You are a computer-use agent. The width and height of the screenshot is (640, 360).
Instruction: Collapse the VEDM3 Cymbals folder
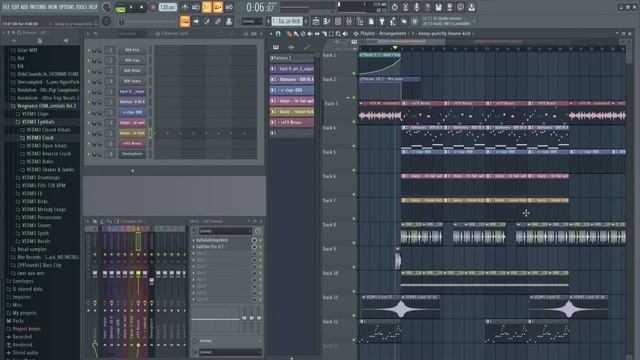[38, 122]
